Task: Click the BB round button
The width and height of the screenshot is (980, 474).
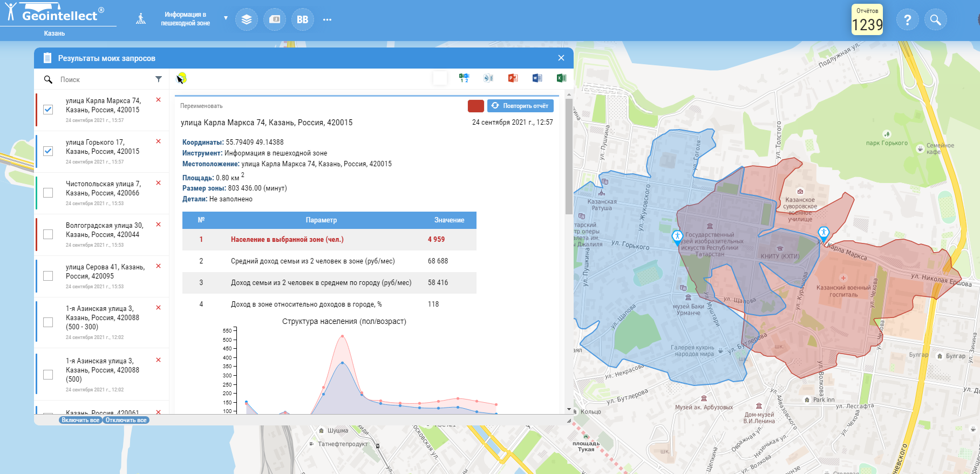Action: (x=303, y=19)
